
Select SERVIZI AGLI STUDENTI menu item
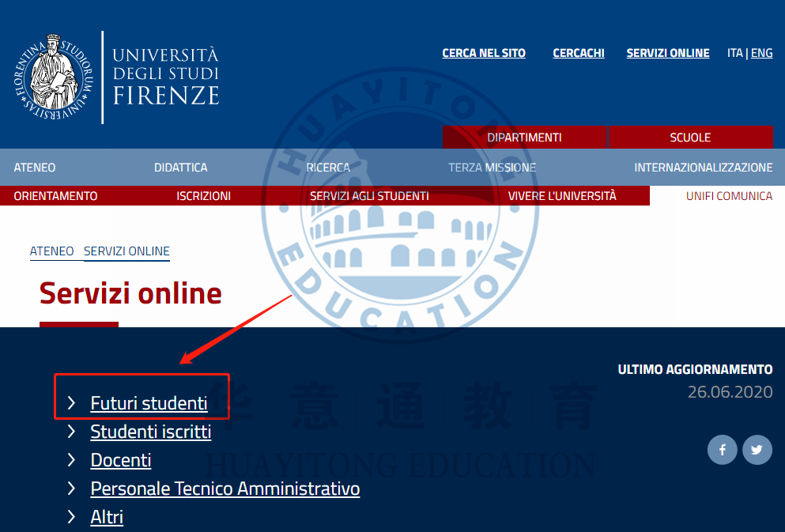[369, 196]
